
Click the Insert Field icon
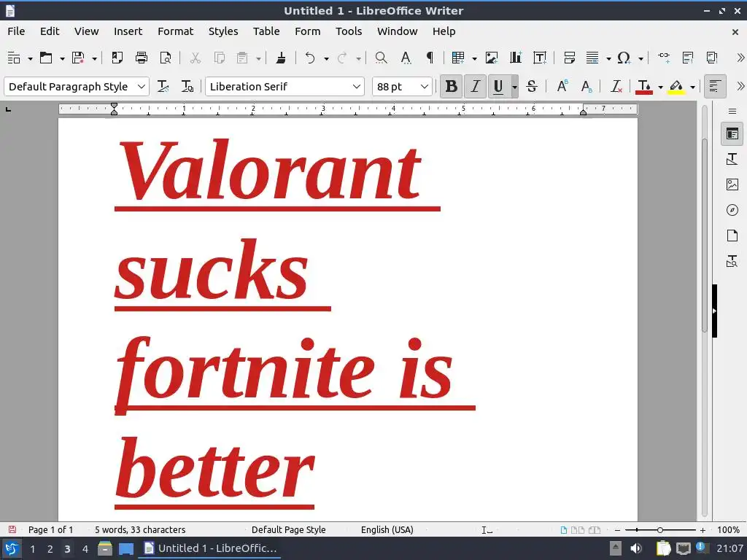tap(592, 58)
